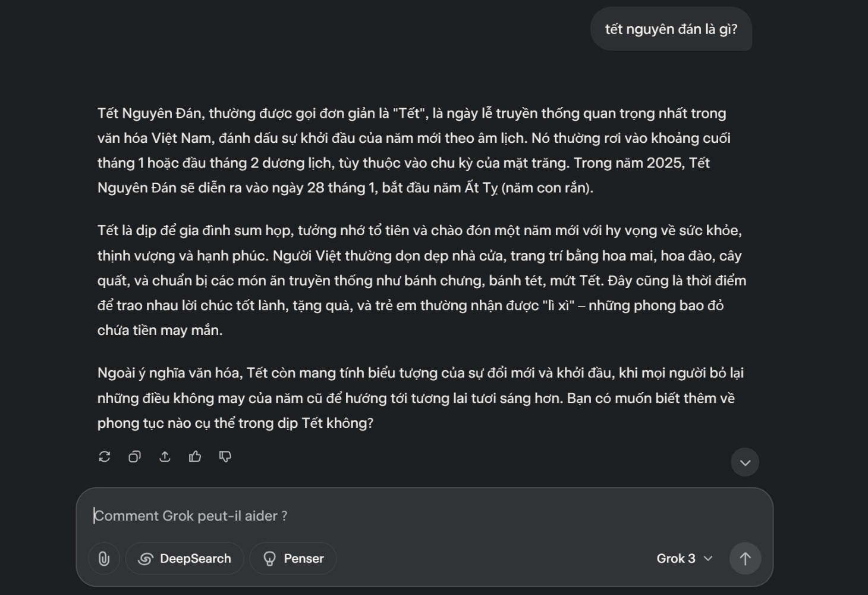
Task: Toggle Penser thinking mode on
Action: (x=293, y=558)
